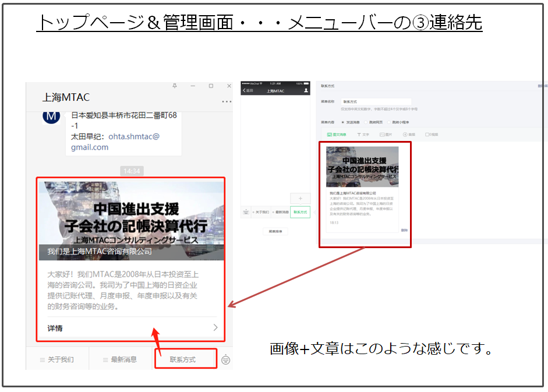Click keyboard icon in phone preview bar
Viewport: 548px width, 392px height.
(246, 212)
